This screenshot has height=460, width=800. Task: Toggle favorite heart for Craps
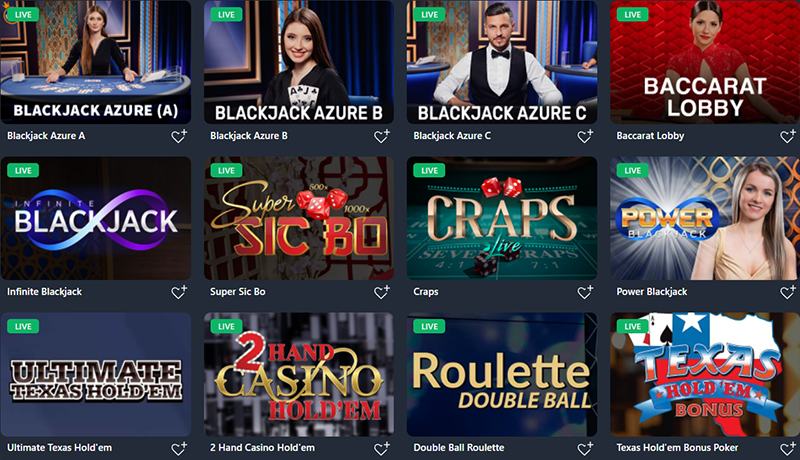pos(585,292)
